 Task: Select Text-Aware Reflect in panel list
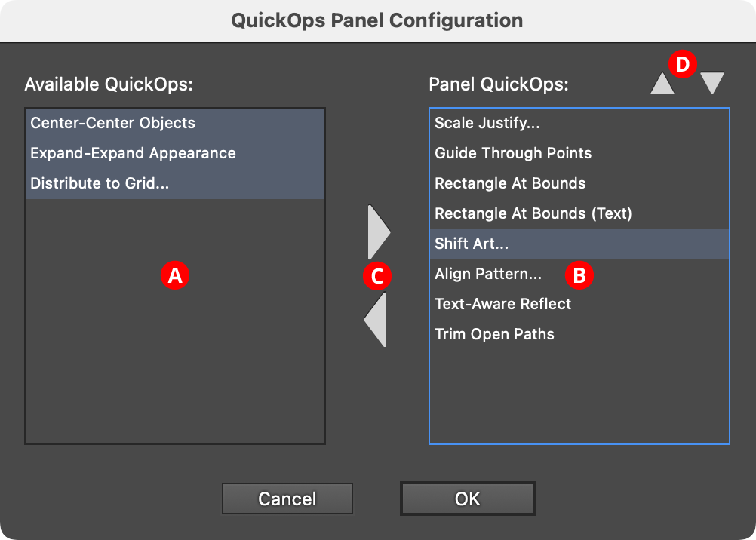point(502,304)
